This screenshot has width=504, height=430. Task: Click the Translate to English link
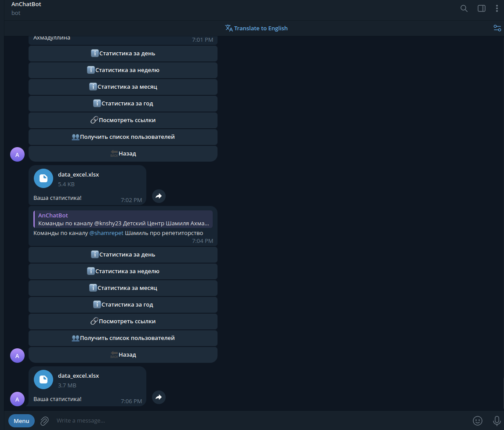click(x=256, y=28)
